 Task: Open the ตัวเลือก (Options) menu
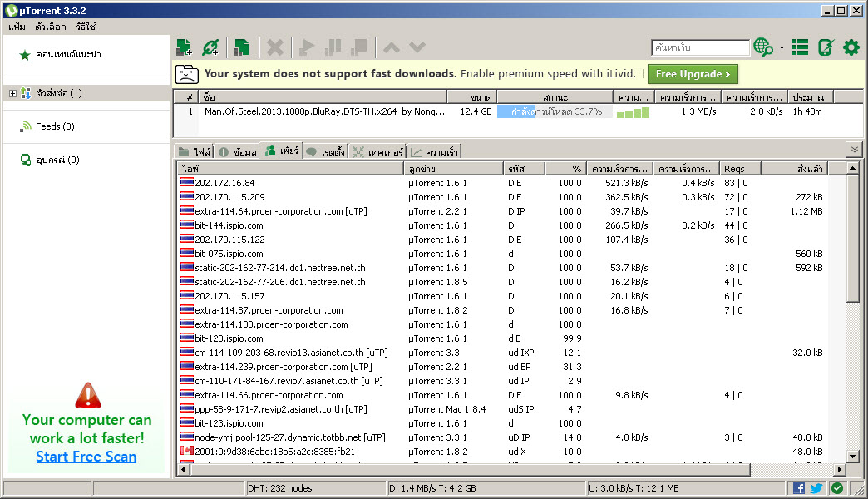click(51, 27)
